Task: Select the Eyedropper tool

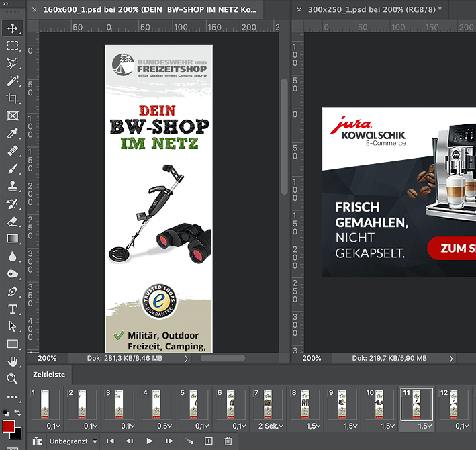Action: coord(13,133)
